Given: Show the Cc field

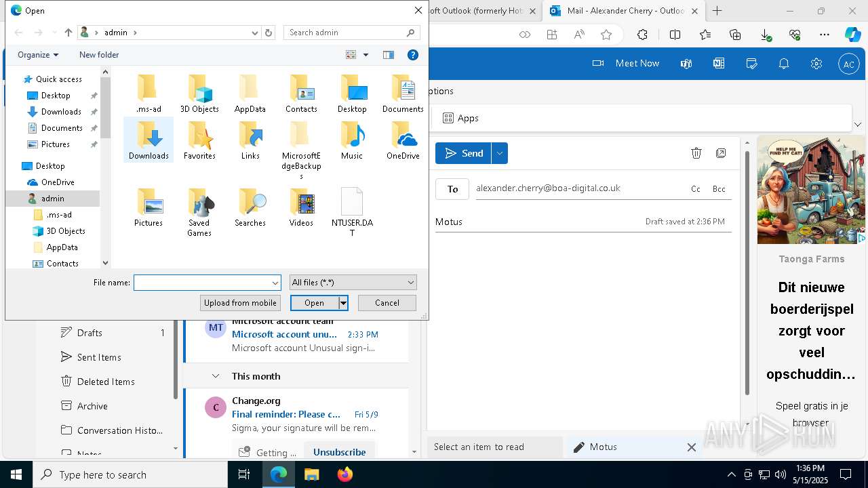Looking at the screenshot, I should point(695,189).
